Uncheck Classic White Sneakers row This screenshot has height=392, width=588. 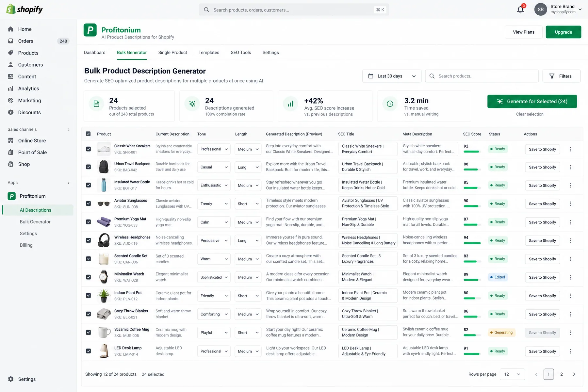coord(88,149)
